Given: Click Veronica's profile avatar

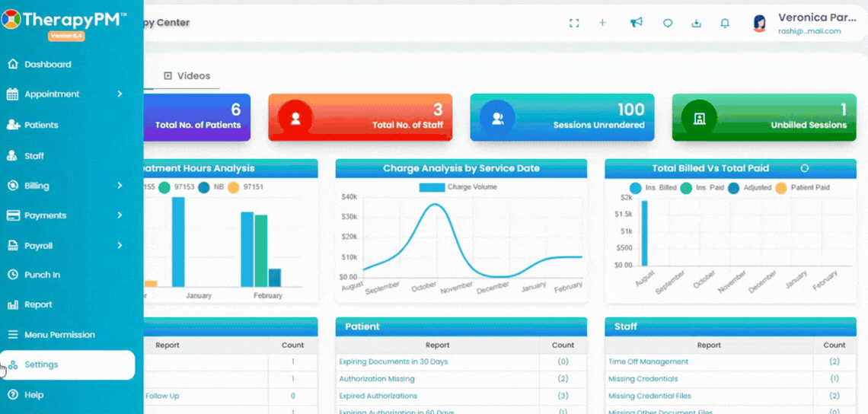Looking at the screenshot, I should tap(759, 24).
